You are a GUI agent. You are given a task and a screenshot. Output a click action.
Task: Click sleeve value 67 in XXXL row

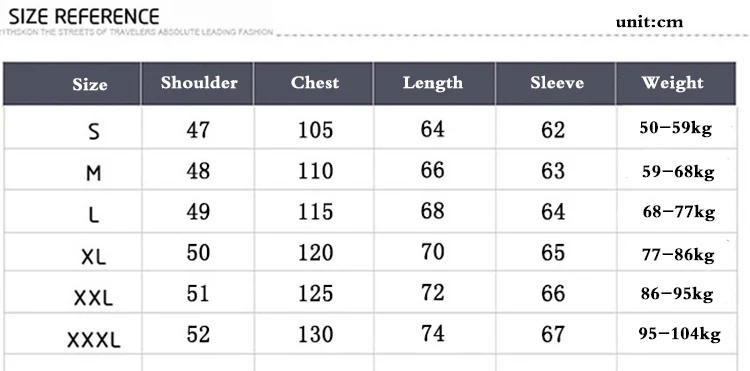553,334
